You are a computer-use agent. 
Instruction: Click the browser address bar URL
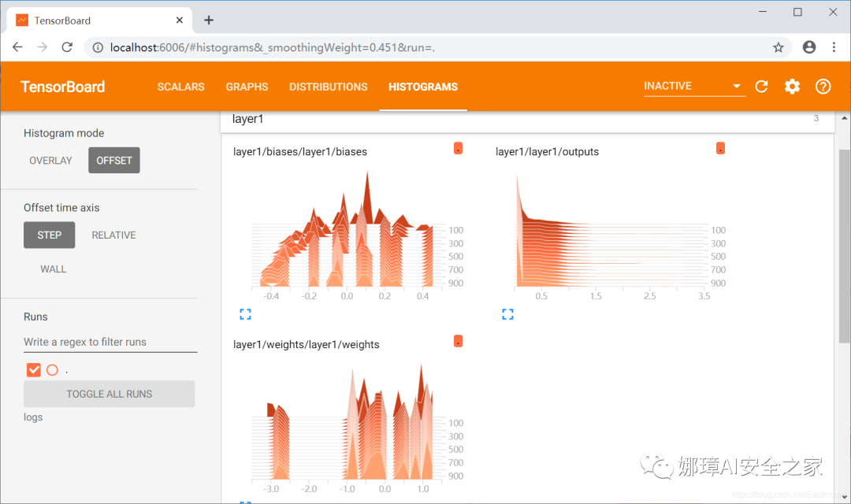click(273, 48)
